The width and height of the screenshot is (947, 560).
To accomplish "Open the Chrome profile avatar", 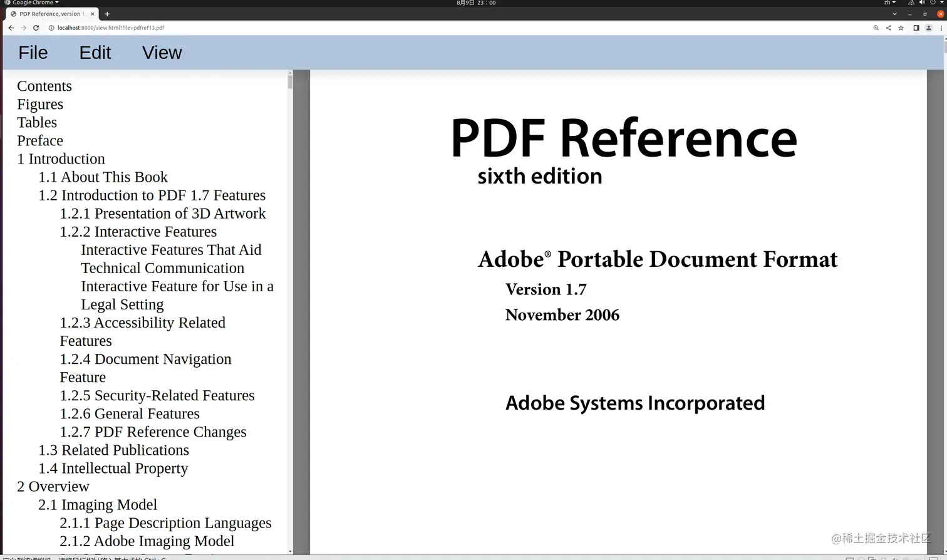I will tap(929, 28).
